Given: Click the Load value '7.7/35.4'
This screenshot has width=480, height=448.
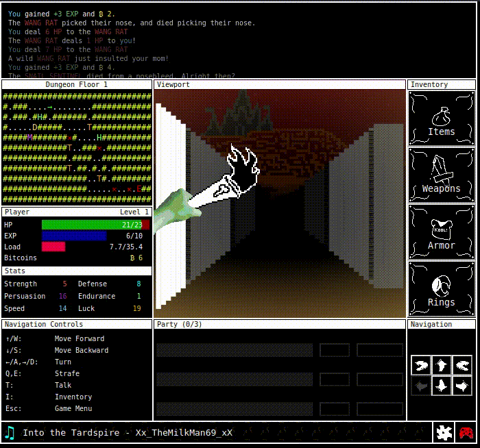Looking at the screenshot, I should [x=126, y=247].
